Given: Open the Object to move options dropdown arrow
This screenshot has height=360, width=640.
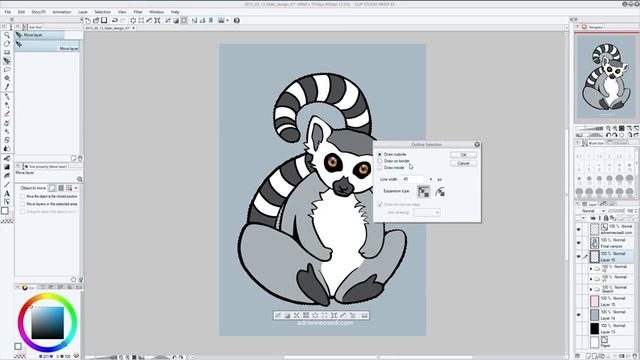Looking at the screenshot, I should (x=76, y=188).
